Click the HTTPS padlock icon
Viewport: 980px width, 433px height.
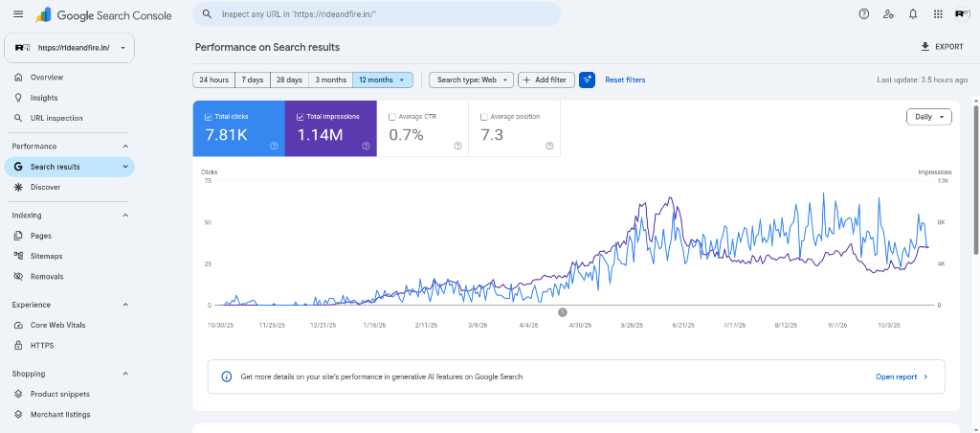pos(18,346)
